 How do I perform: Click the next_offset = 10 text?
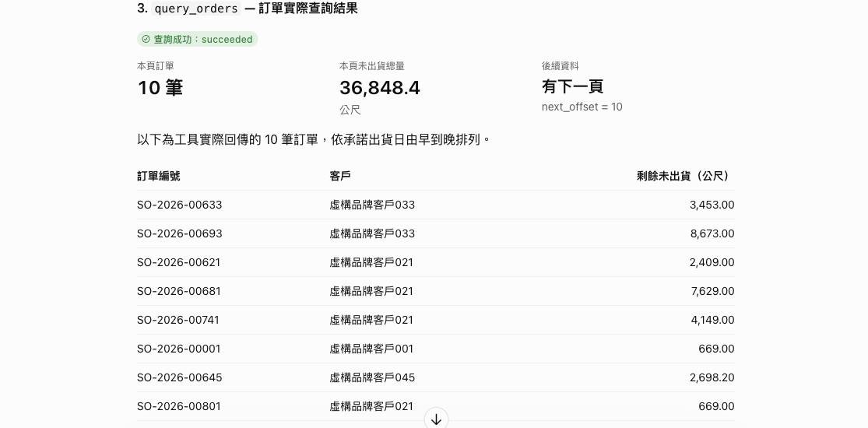(582, 107)
